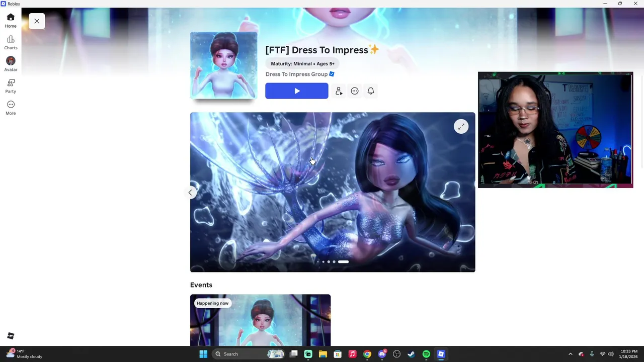Open Party in the left sidebar
The height and width of the screenshot is (362, 644).
click(x=11, y=86)
